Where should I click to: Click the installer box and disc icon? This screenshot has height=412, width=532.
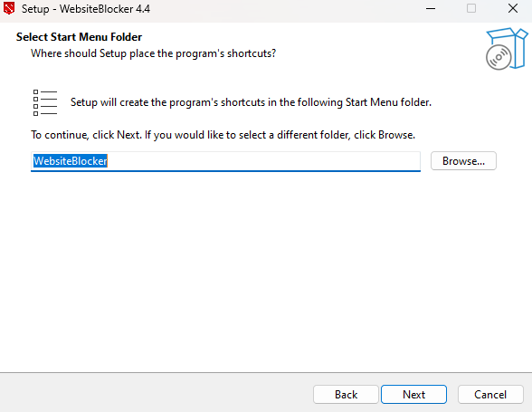pos(507,49)
